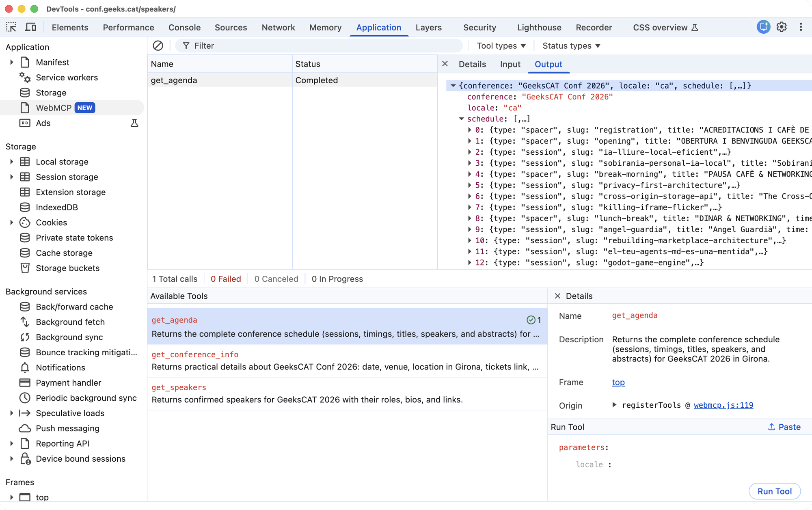Click the Notifications bell icon
Image resolution: width=812 pixels, height=510 pixels.
click(25, 367)
